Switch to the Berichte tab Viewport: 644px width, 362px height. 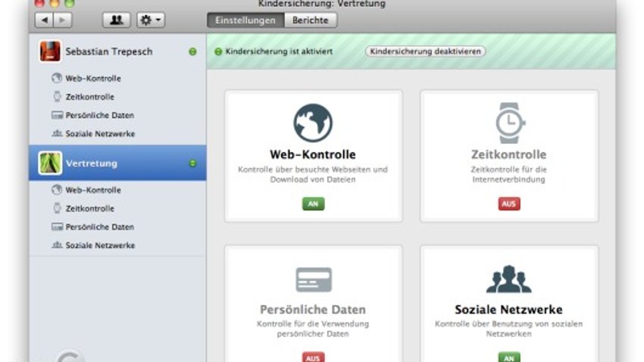311,20
